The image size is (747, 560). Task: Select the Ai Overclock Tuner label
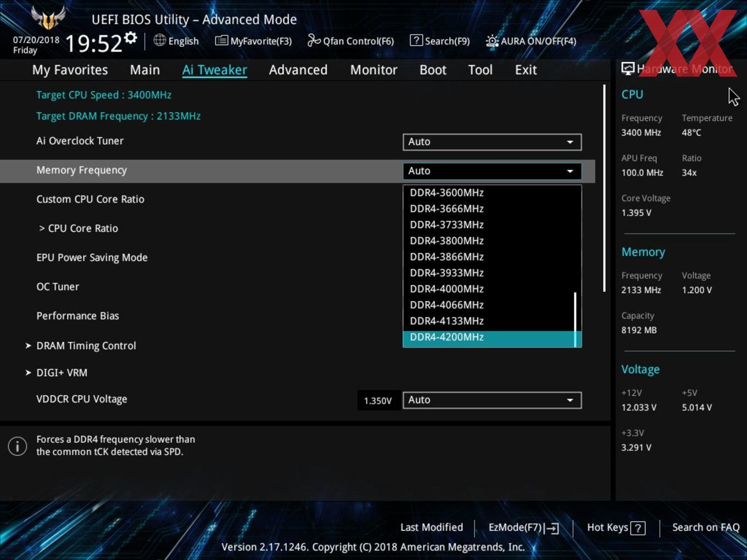point(80,141)
